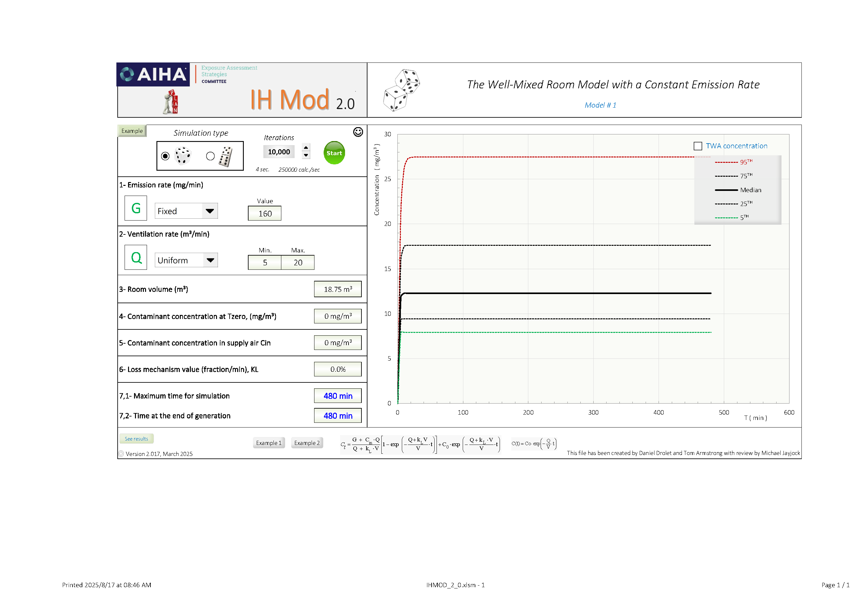This screenshot has height=614, width=868.
Task: Open the Uniform ventilation distribution dropdown
Action: [x=210, y=260]
